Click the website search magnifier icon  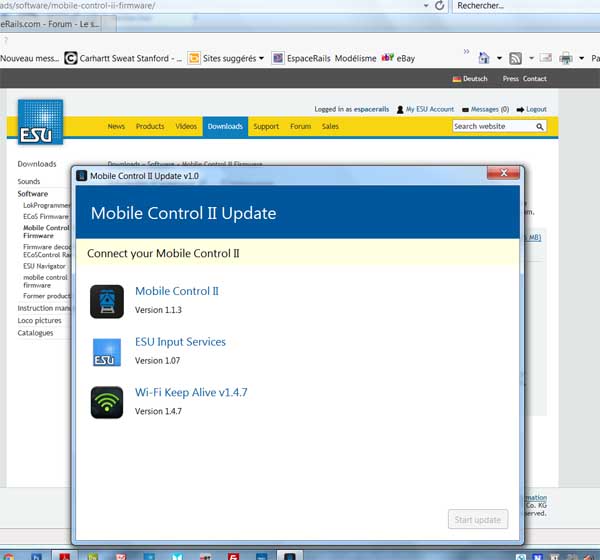pos(540,127)
